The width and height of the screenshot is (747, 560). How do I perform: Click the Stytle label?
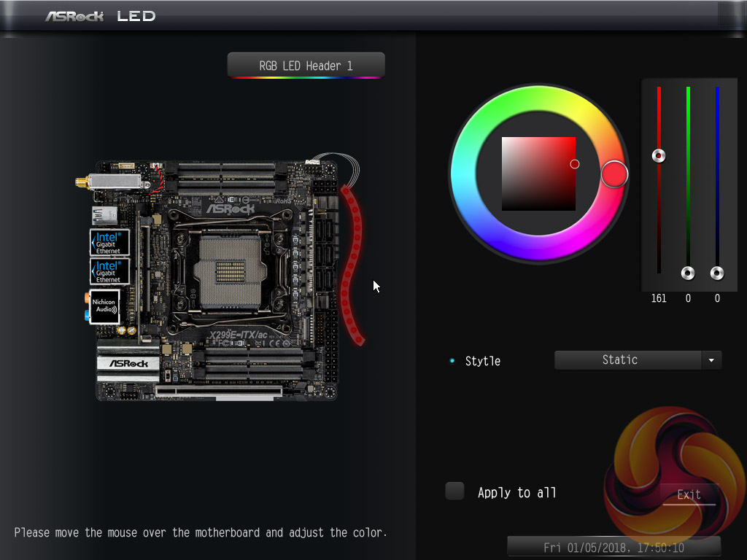click(483, 361)
